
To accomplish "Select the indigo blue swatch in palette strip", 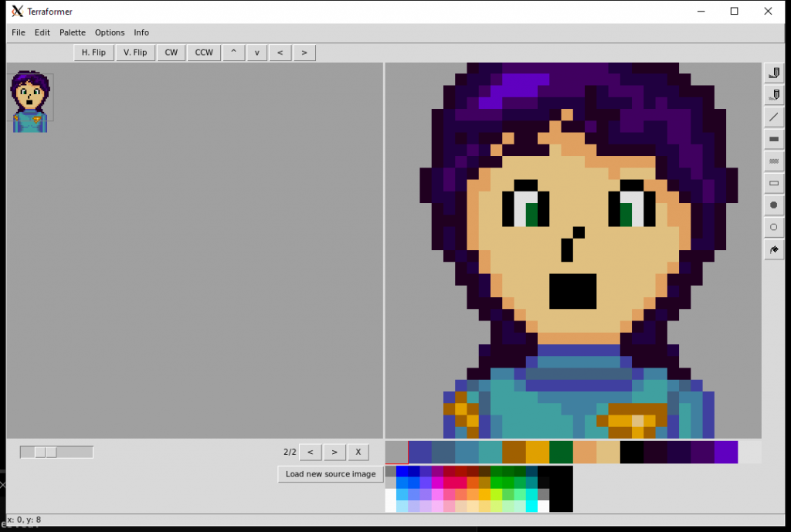I will click(x=420, y=452).
